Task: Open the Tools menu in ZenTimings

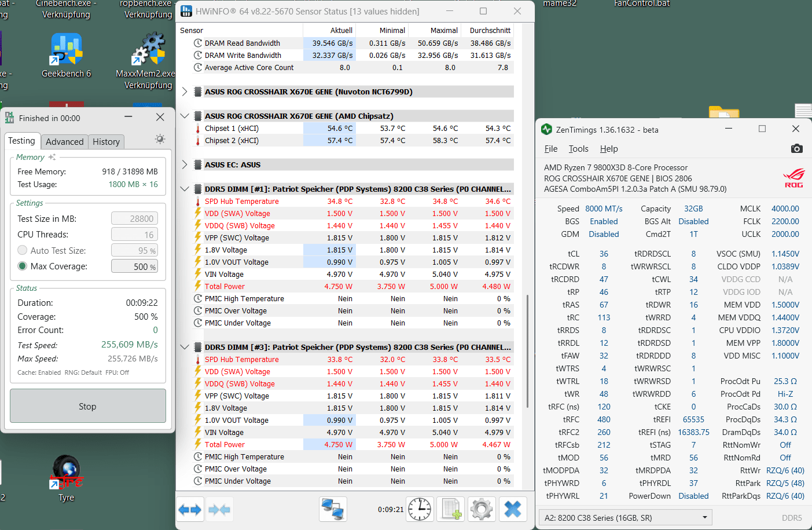Action: coord(578,149)
